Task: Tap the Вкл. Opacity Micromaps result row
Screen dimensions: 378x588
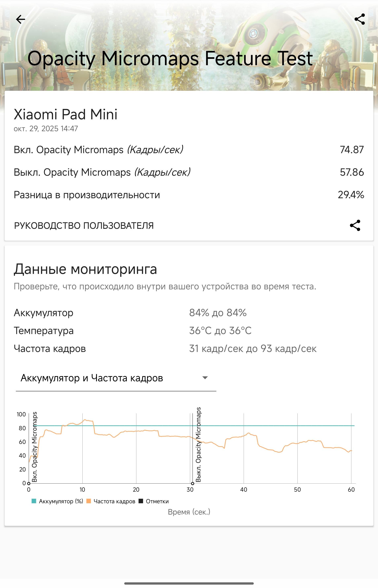Action: (98, 150)
